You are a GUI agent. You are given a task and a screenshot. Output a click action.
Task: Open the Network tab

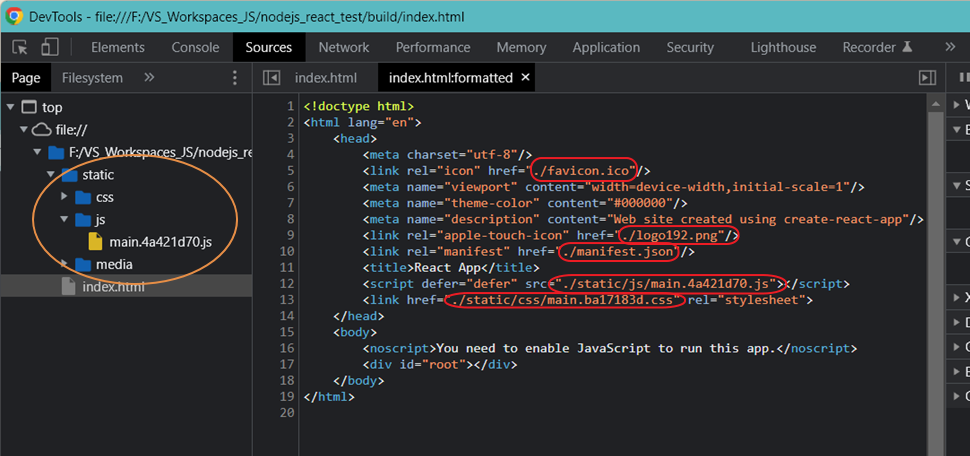click(344, 48)
